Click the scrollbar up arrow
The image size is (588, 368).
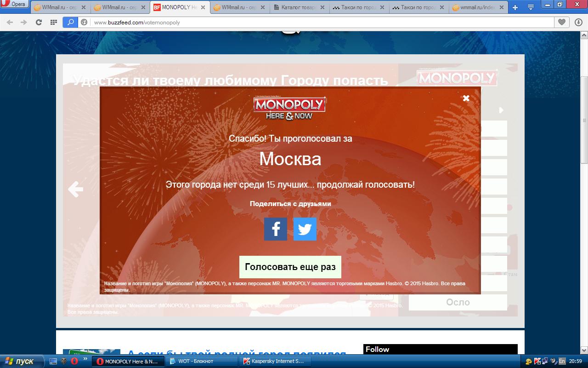coord(584,35)
